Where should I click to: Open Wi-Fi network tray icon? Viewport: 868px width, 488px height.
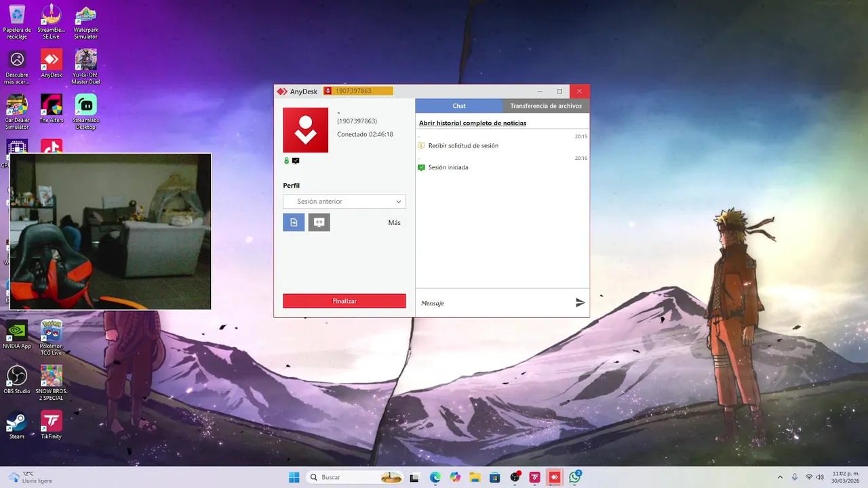coord(809,477)
